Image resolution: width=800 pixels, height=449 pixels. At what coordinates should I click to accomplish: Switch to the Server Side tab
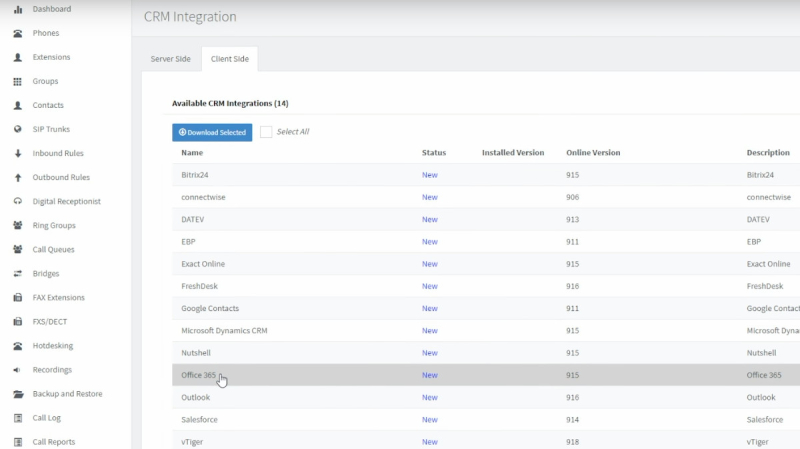click(x=170, y=59)
